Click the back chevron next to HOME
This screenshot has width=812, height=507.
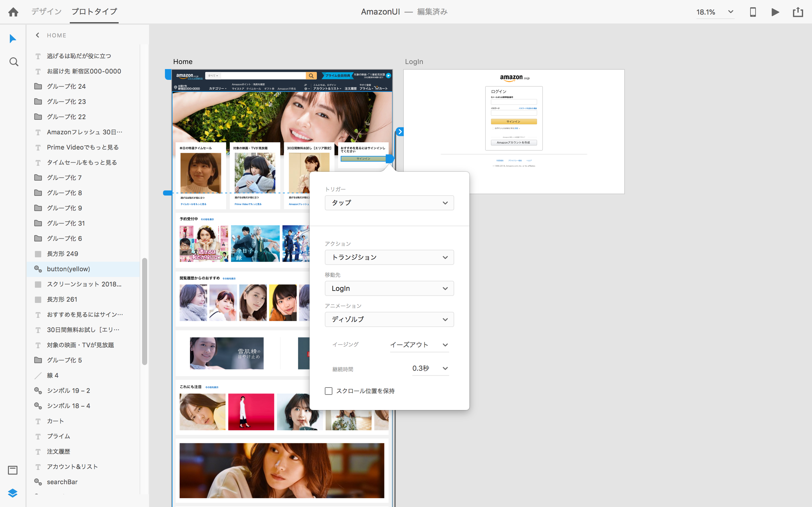pyautogui.click(x=37, y=35)
